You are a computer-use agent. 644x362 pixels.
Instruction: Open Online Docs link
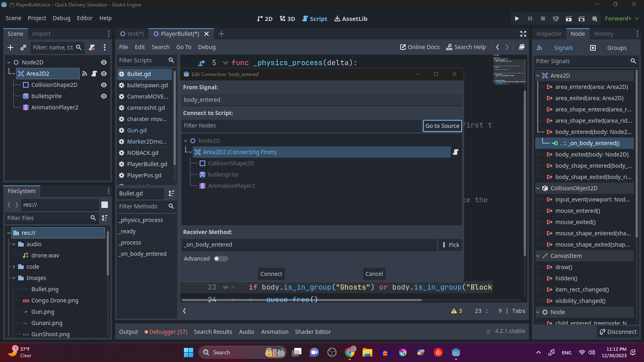tap(420, 47)
